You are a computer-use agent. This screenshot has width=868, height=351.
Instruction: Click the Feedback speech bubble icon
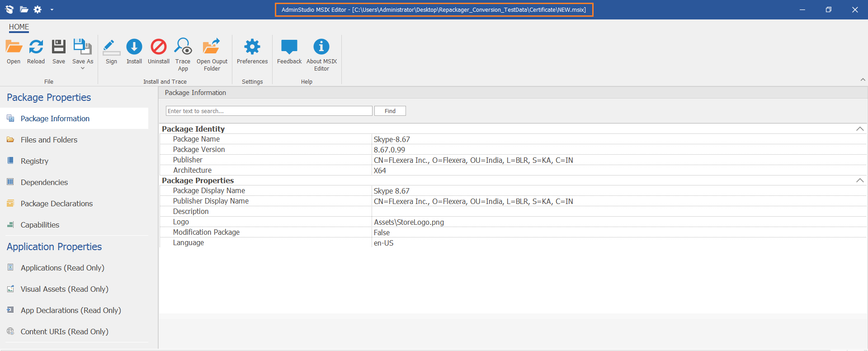(289, 47)
